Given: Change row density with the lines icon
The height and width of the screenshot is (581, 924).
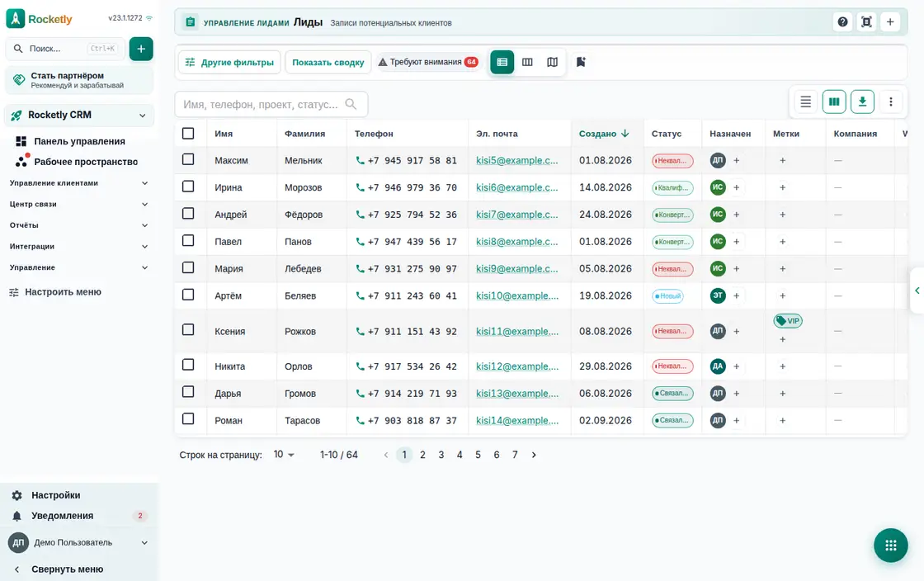Looking at the screenshot, I should pyautogui.click(x=805, y=102).
